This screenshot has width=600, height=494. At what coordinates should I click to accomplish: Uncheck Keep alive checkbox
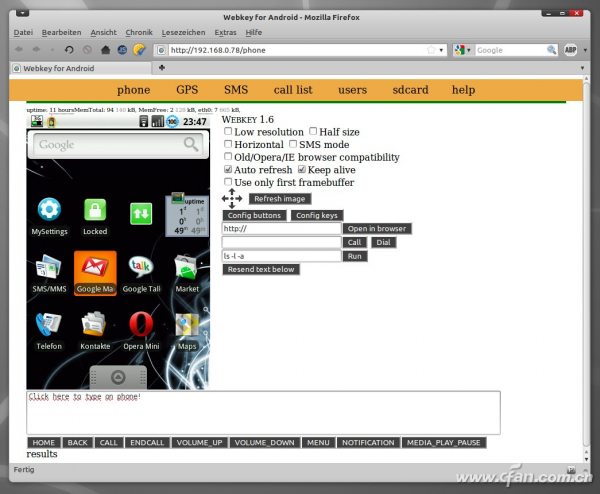point(302,169)
